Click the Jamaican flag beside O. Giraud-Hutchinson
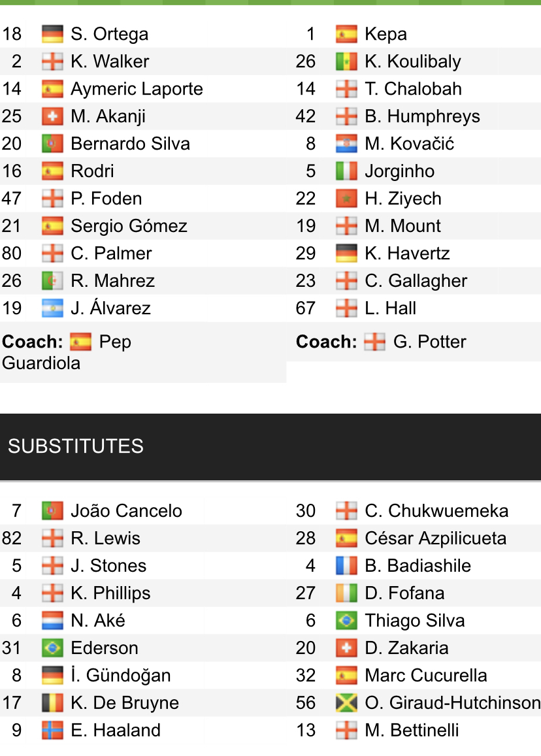541x756 pixels. pyautogui.click(x=346, y=703)
